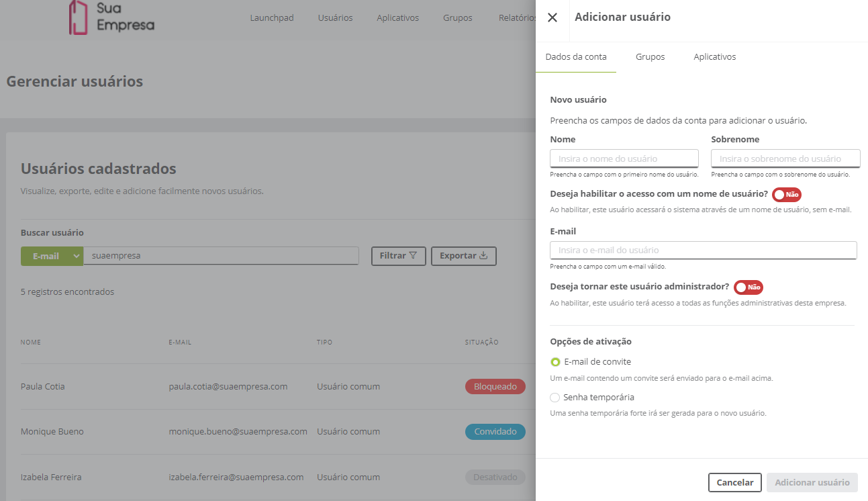Close the Adicionar usuário panel with X

(552, 17)
